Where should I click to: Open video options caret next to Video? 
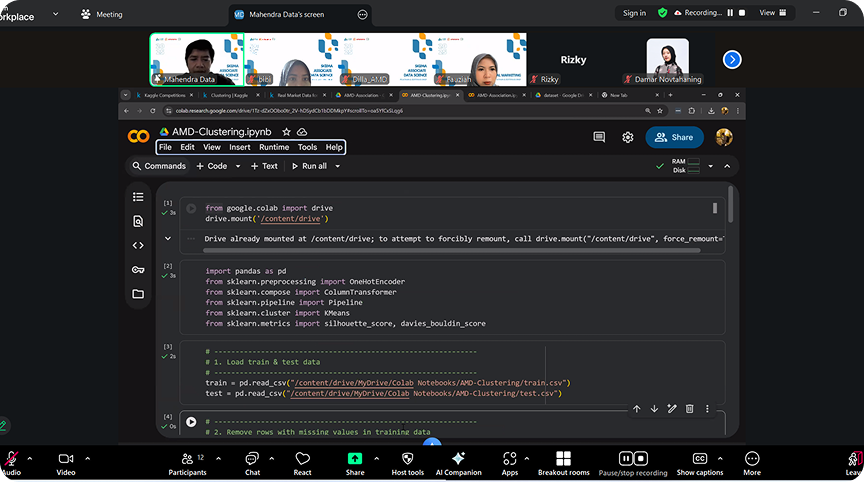[88, 458]
